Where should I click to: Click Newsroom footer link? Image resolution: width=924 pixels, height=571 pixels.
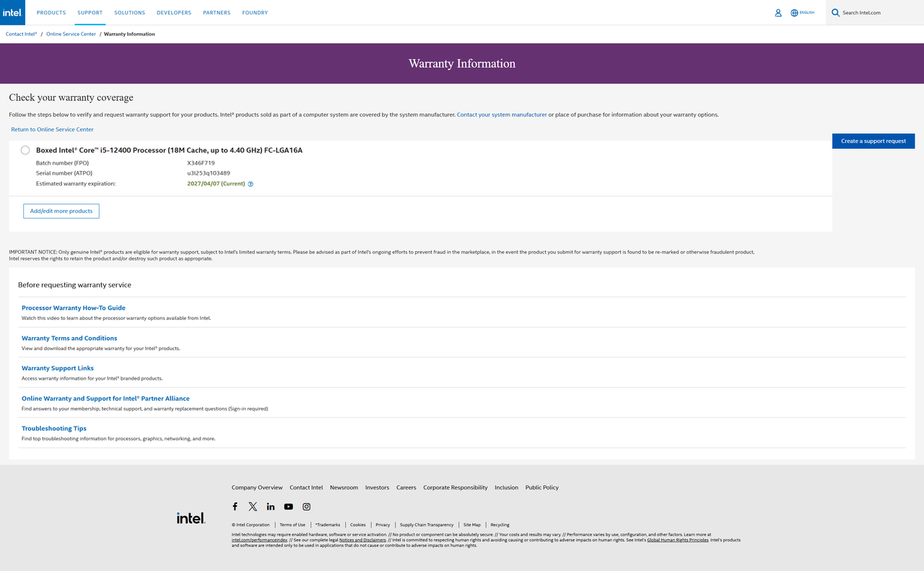(344, 487)
